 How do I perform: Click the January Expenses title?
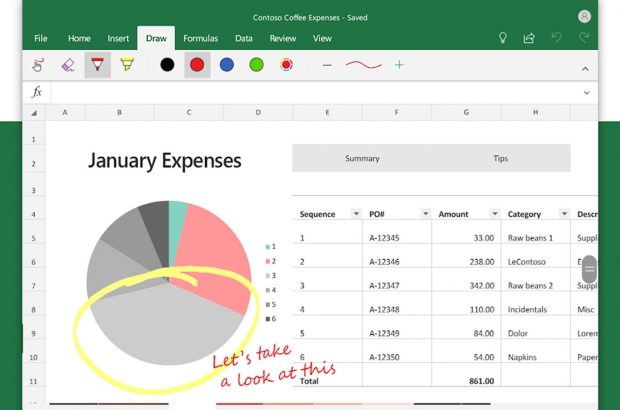coord(164,161)
